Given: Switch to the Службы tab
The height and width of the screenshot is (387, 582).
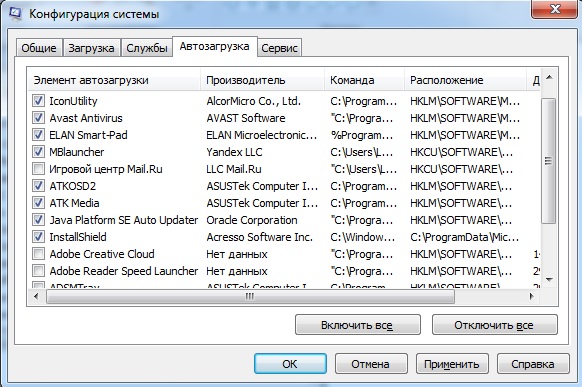Looking at the screenshot, I should coord(147,48).
